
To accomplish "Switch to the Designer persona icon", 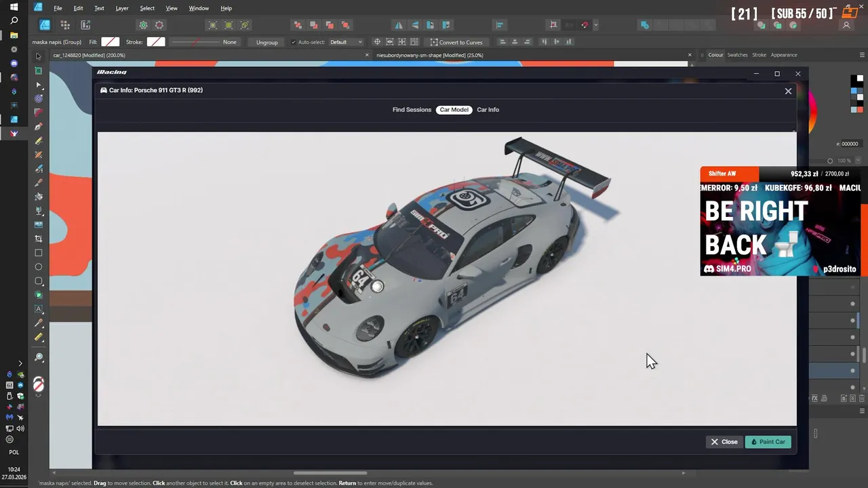I will click(45, 25).
